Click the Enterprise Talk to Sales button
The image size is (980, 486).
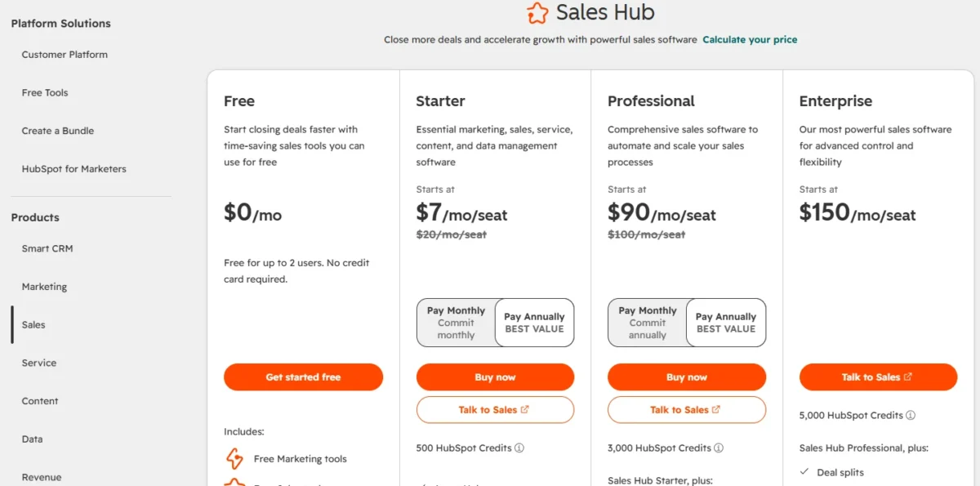(878, 377)
